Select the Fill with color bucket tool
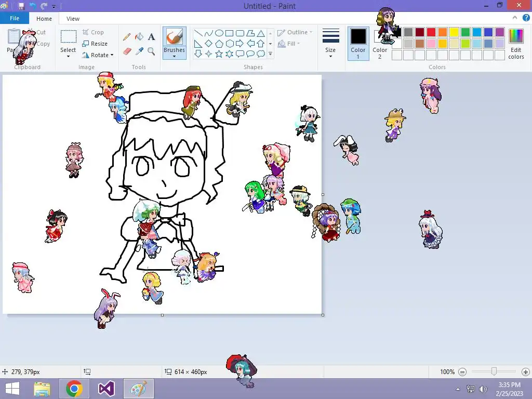Image resolution: width=532 pixels, height=399 pixels. tap(139, 37)
